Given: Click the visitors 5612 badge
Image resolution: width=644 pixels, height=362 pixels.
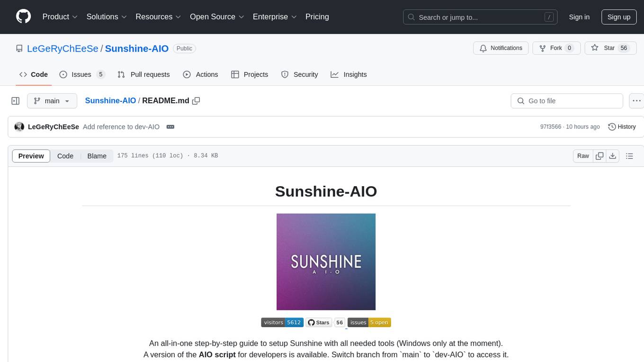Looking at the screenshot, I should tap(282, 323).
